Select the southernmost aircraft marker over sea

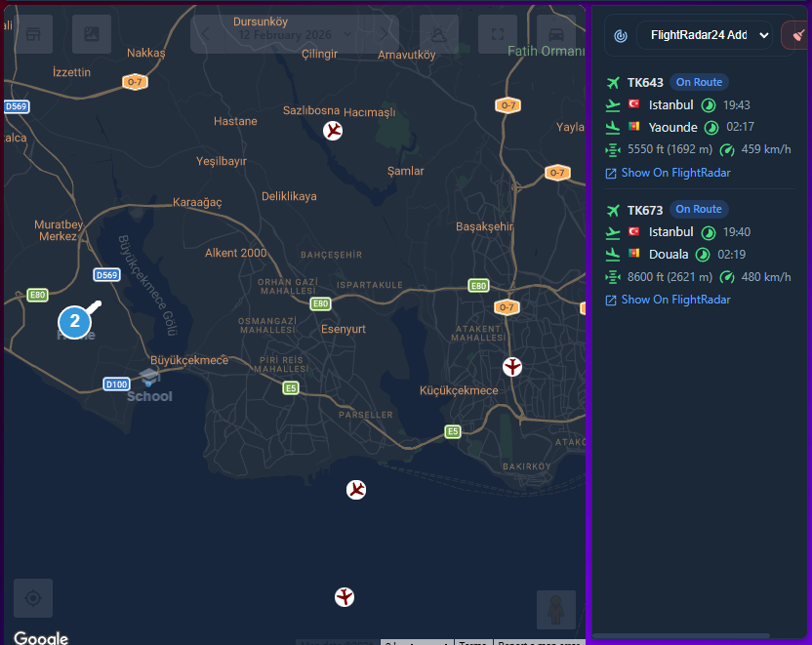[x=345, y=597]
